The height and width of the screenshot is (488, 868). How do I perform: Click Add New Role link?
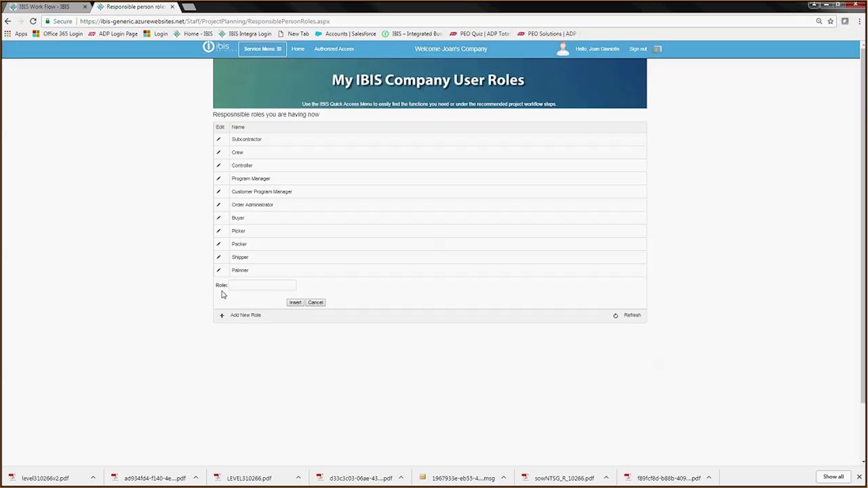[245, 315]
